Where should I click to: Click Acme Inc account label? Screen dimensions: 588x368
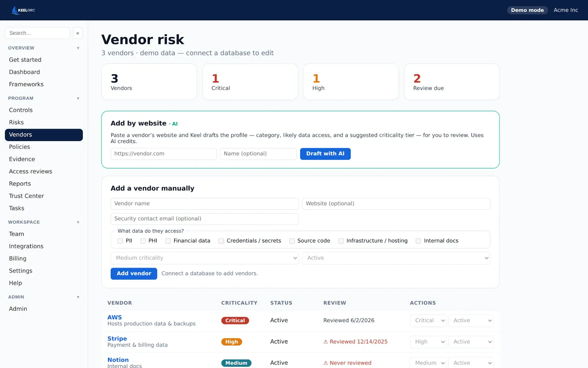tap(566, 10)
